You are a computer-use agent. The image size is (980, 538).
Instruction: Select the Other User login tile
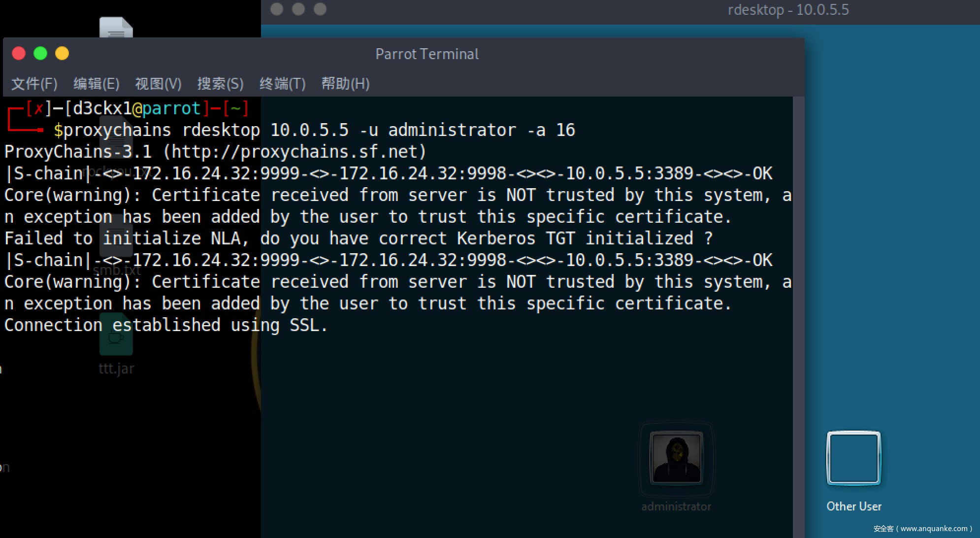click(853, 458)
